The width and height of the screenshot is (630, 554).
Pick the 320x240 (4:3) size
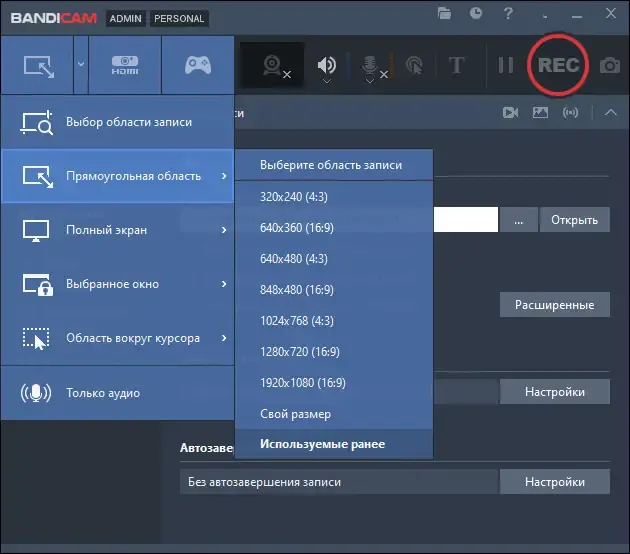[334, 197]
